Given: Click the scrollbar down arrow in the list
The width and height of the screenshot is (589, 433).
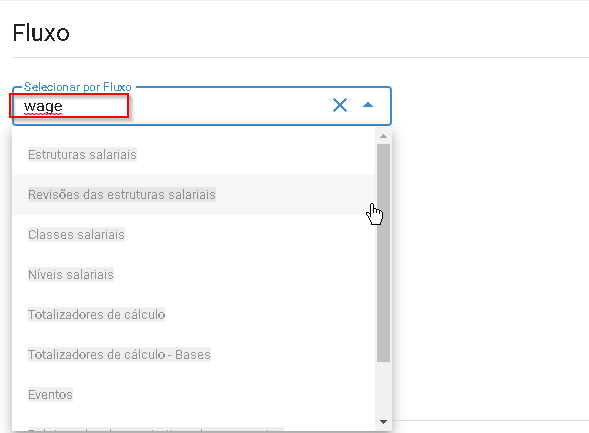Looking at the screenshot, I should pos(384,422).
